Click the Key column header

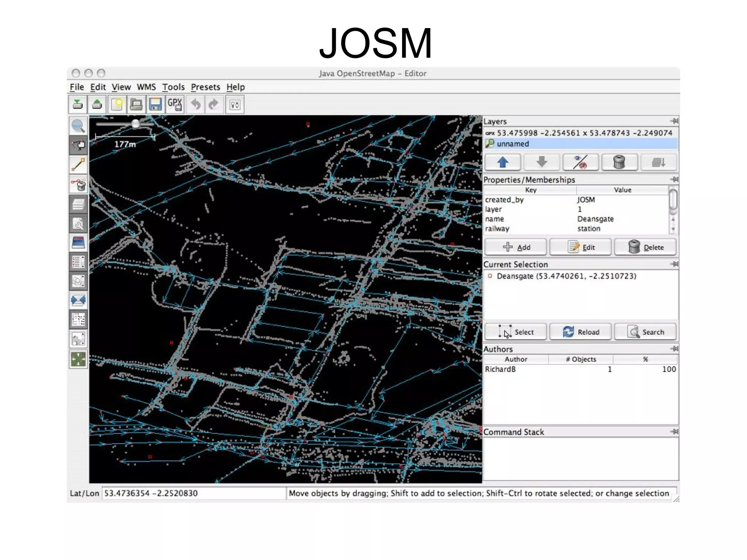tap(530, 190)
